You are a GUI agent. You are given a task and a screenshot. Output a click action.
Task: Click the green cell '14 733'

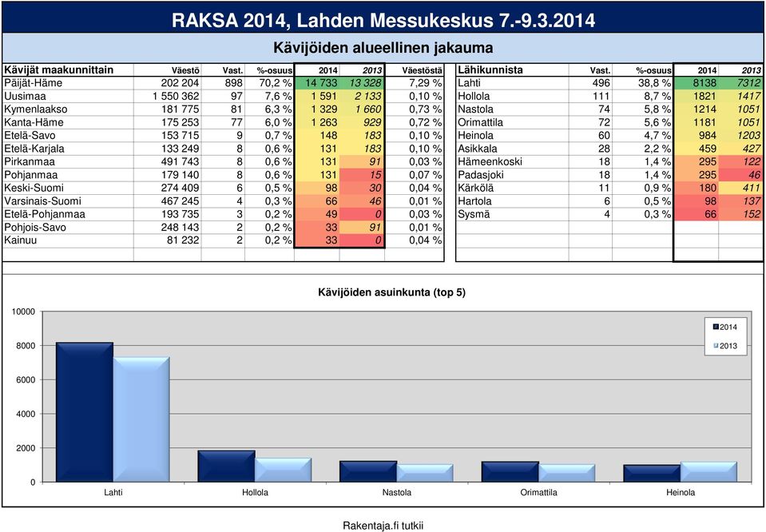[316, 83]
